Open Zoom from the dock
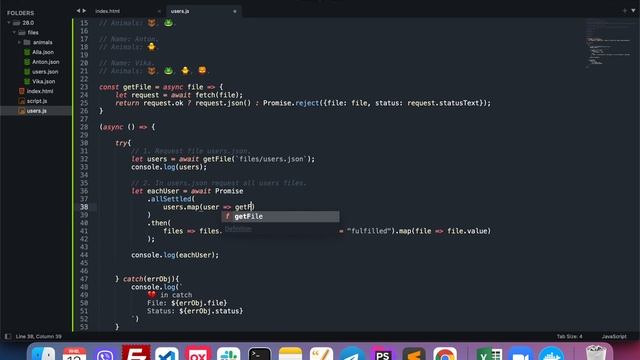Viewport: 640px width, 360px height. click(520, 353)
